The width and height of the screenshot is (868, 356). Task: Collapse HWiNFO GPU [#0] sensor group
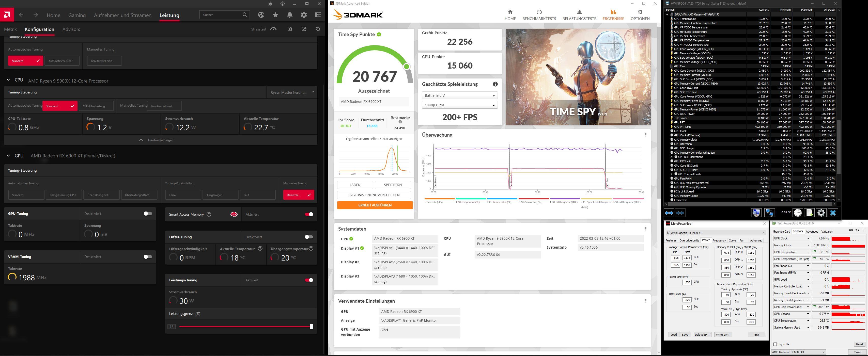tap(667, 14)
